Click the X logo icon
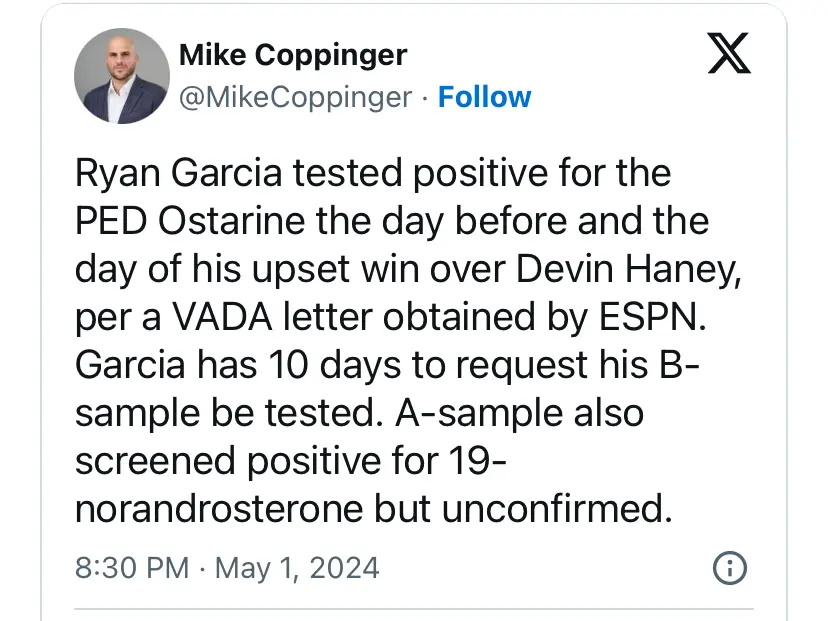 [x=729, y=55]
